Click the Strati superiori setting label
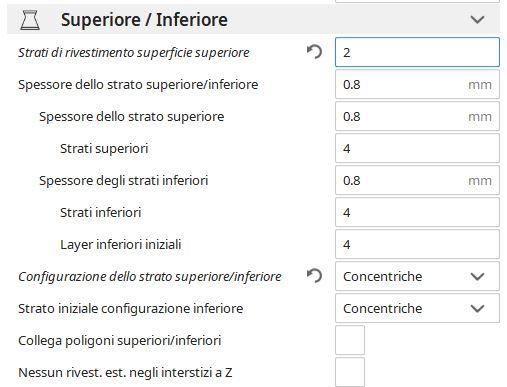Image resolution: width=507 pixels, height=387 pixels. (x=104, y=149)
